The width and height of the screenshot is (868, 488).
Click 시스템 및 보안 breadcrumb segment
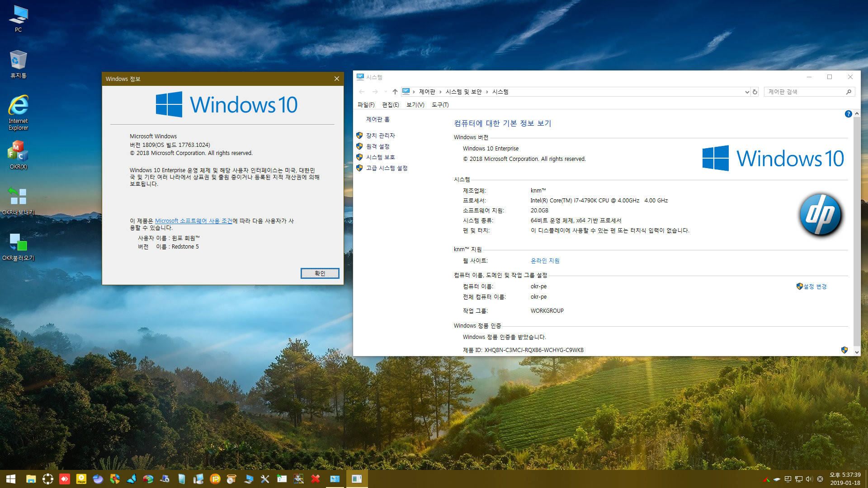pos(463,92)
